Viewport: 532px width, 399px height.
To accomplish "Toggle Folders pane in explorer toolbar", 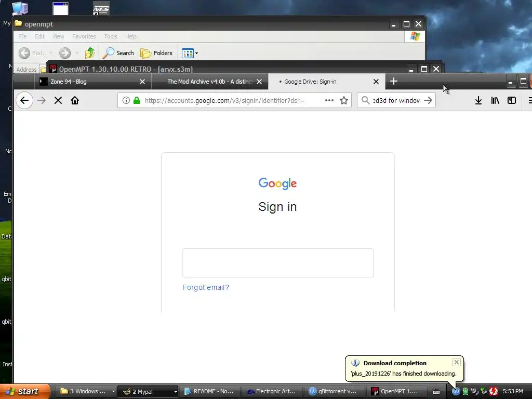I will (x=156, y=53).
